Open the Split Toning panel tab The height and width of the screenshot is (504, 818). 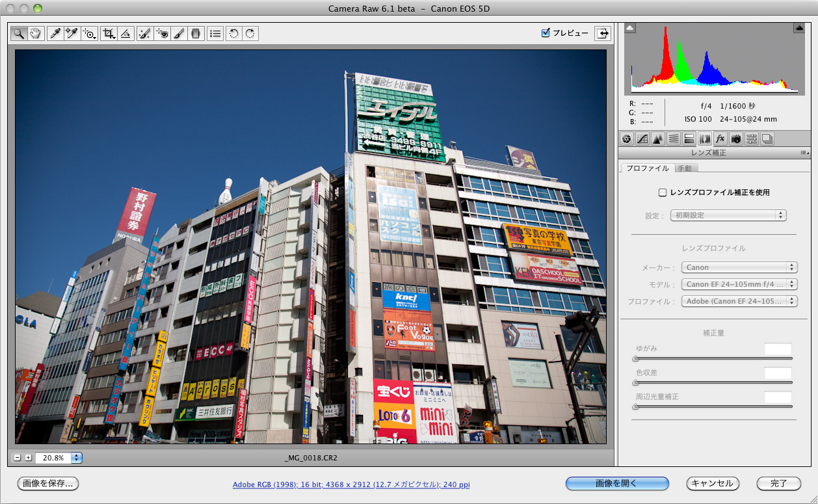coord(689,139)
